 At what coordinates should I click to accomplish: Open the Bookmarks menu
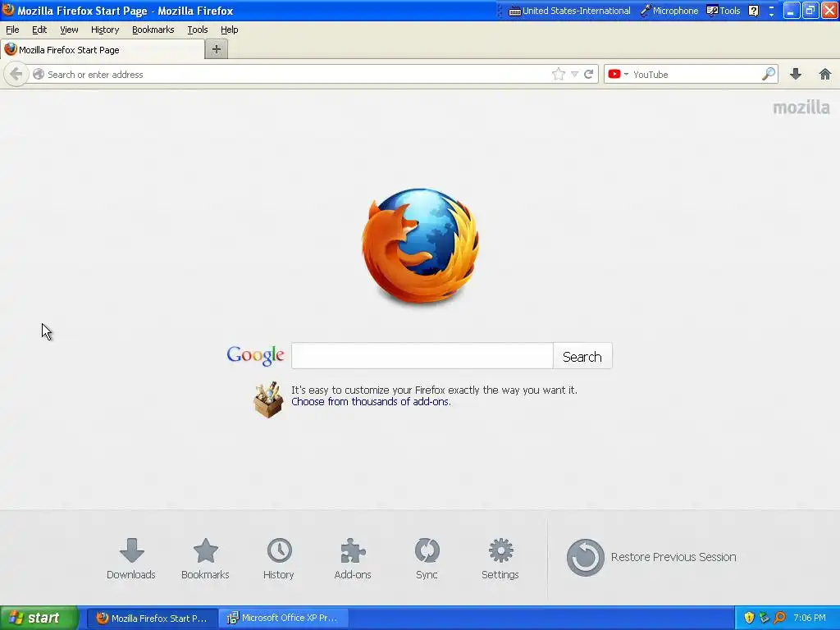click(153, 30)
